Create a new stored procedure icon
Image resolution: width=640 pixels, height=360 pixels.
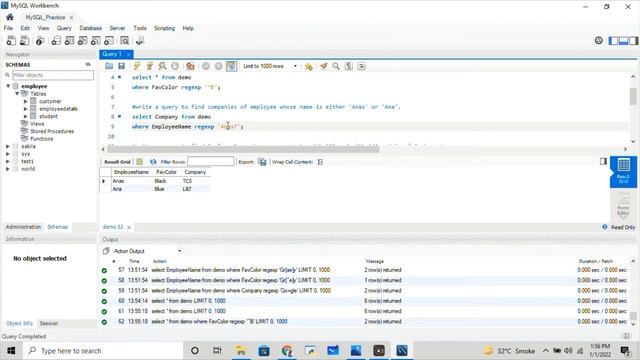click(x=96, y=40)
